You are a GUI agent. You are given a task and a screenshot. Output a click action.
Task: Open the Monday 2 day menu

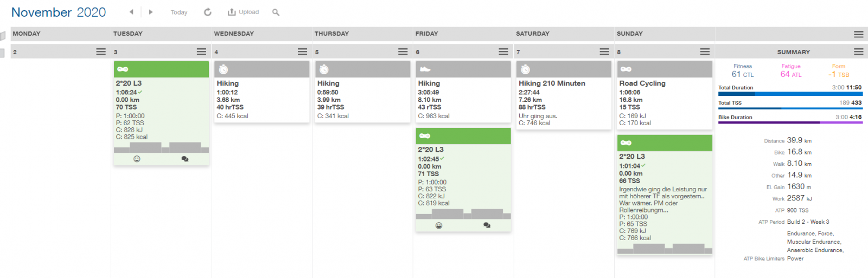(101, 51)
